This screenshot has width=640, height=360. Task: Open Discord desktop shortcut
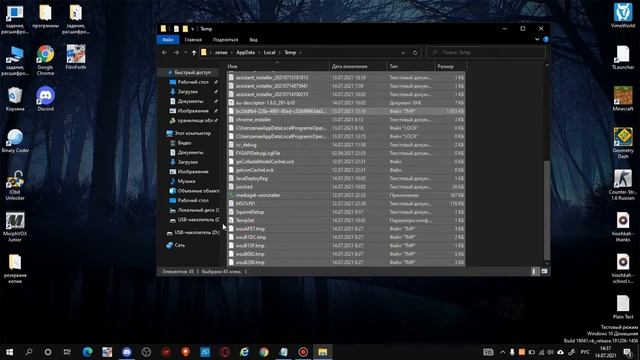pyautogui.click(x=45, y=98)
